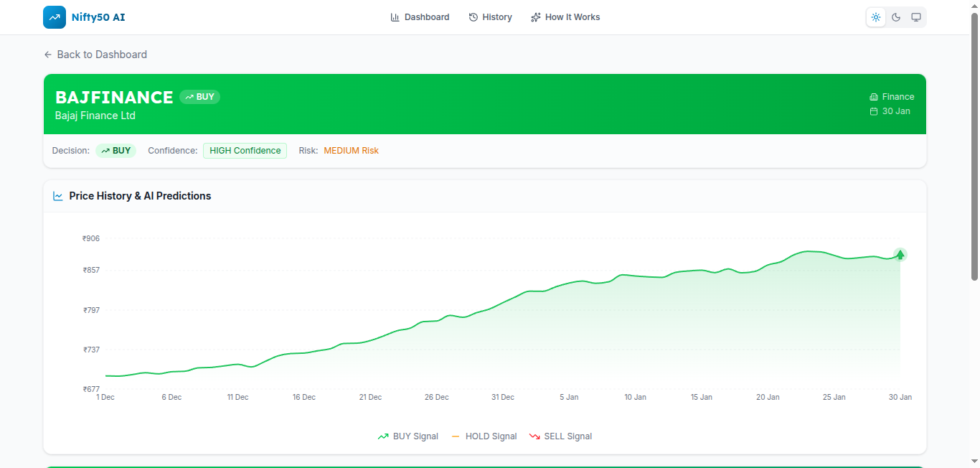Image resolution: width=980 pixels, height=468 pixels.
Task: Click Back to Dashboard link
Action: pyautogui.click(x=101, y=55)
